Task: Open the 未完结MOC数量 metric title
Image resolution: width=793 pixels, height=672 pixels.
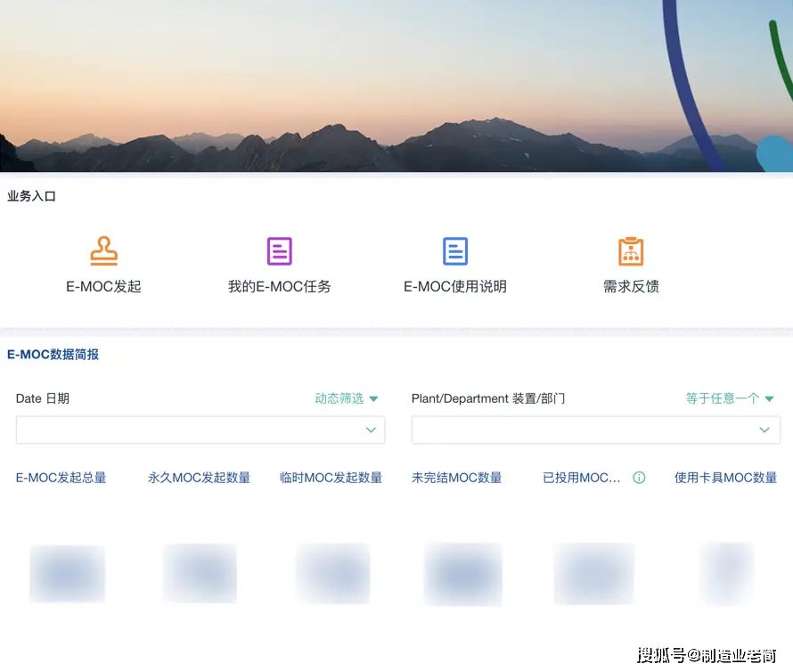Action: (x=457, y=478)
